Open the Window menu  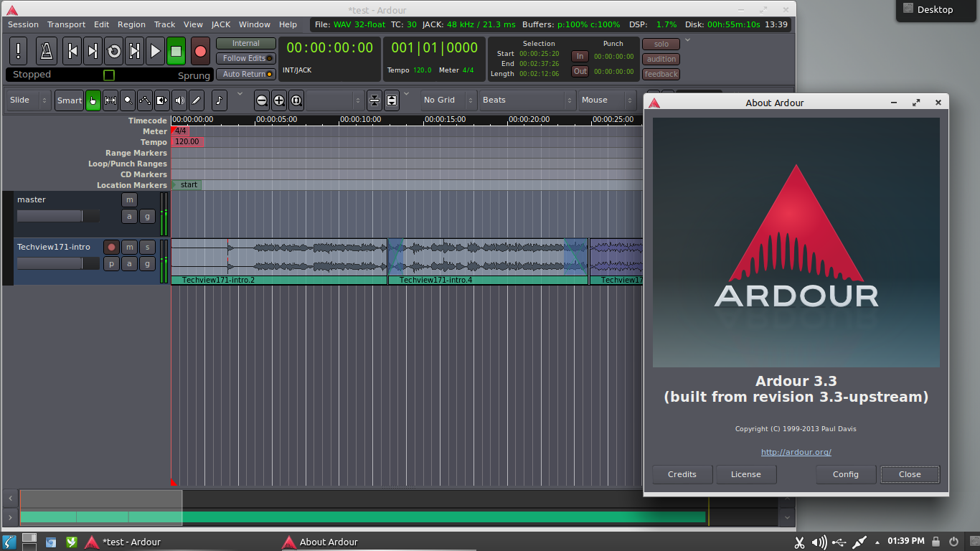[x=255, y=24]
